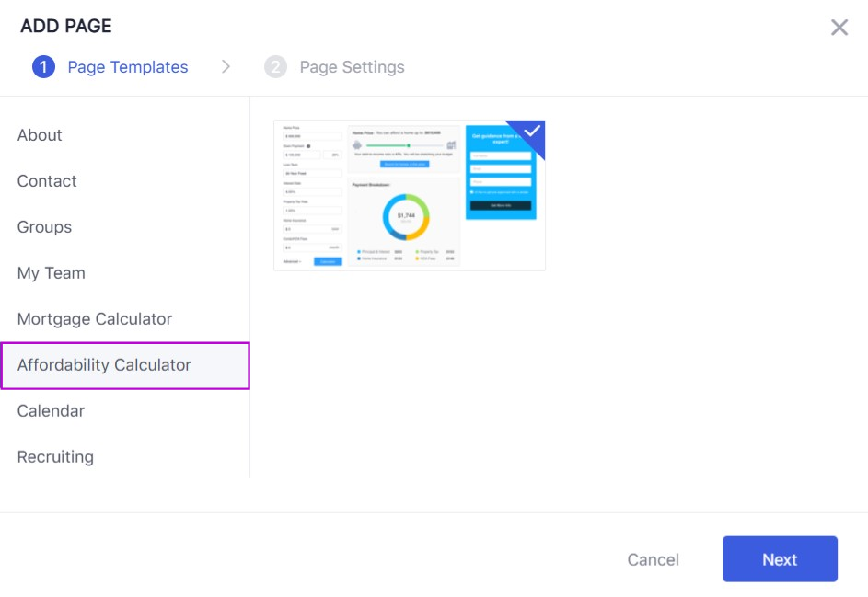Toggle the selected checkmark badge on template

coord(532,132)
